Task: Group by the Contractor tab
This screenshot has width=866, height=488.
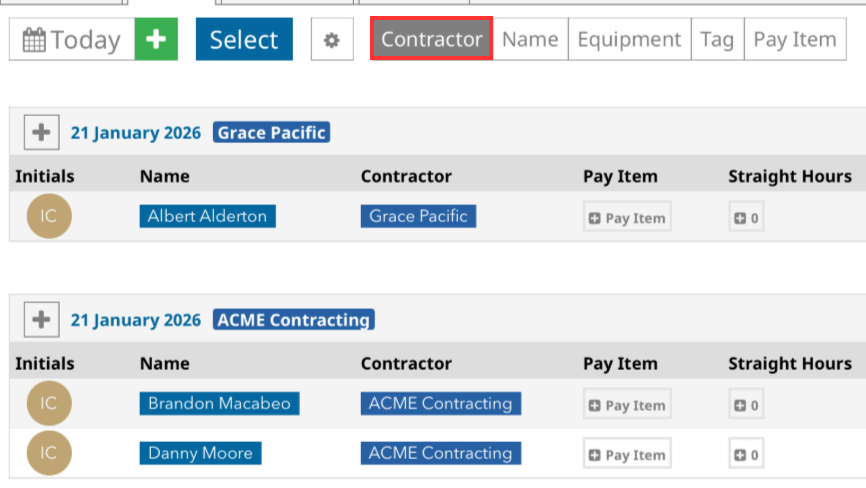Action: (x=431, y=40)
